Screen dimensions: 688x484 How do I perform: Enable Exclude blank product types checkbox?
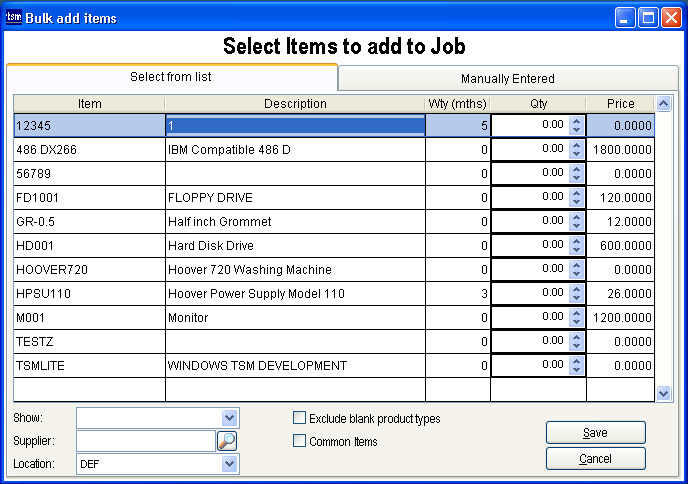[299, 419]
